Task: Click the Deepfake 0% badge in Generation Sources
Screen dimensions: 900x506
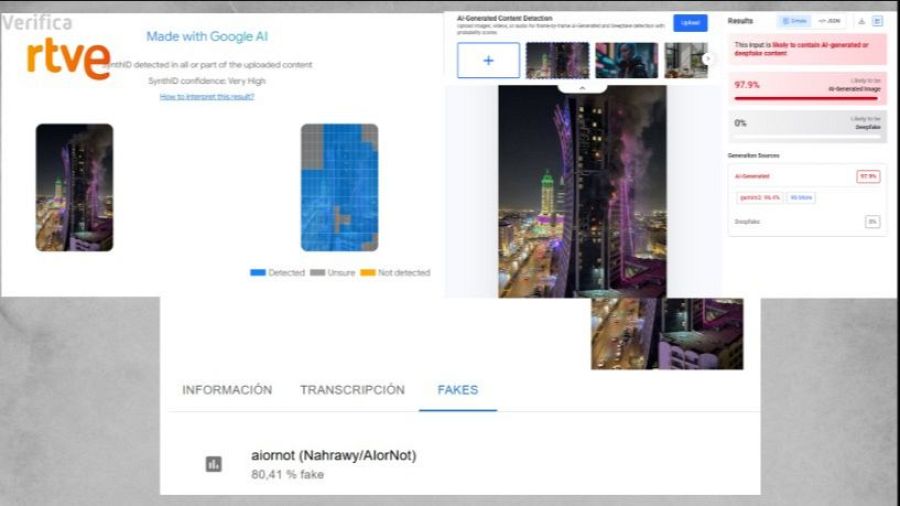Action: click(x=872, y=221)
